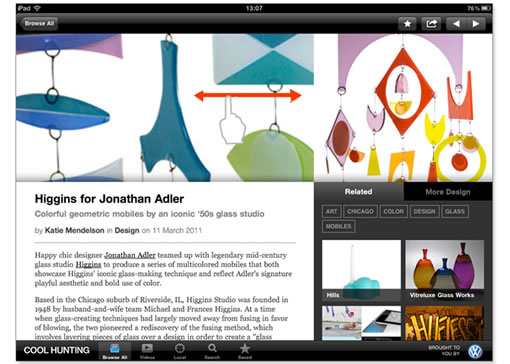Open the Higgins link in article text
This screenshot has width=510, height=364.
[88, 265]
